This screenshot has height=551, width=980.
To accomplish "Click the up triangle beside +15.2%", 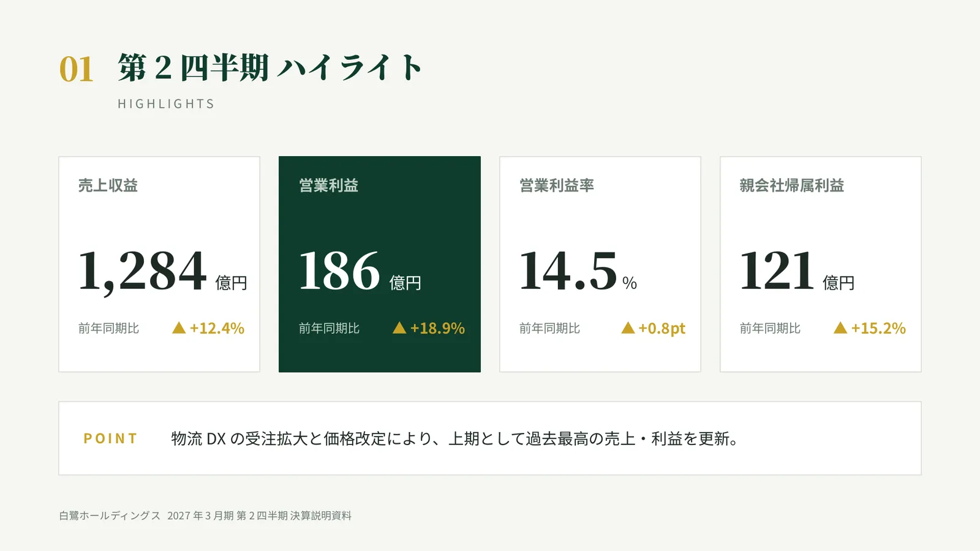I will [840, 328].
